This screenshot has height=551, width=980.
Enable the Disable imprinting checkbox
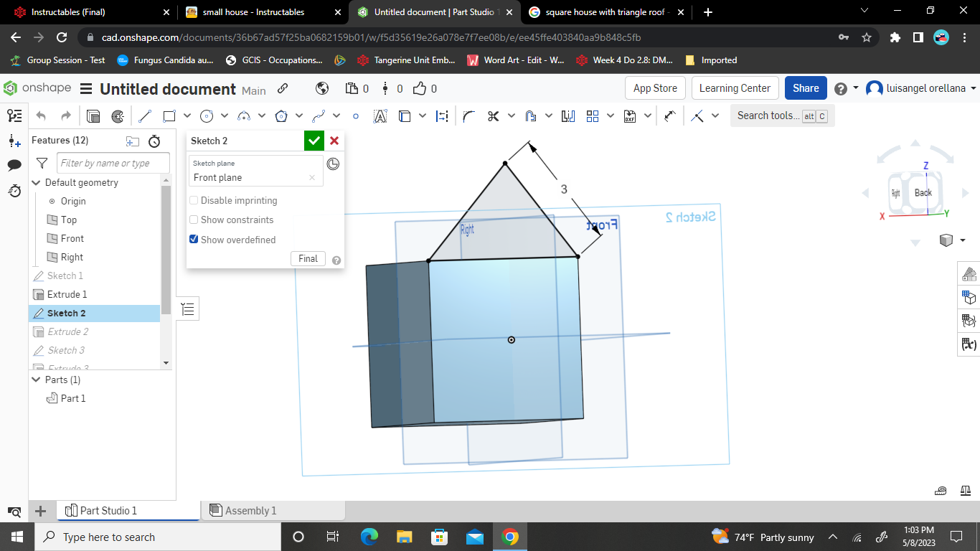[192, 200]
